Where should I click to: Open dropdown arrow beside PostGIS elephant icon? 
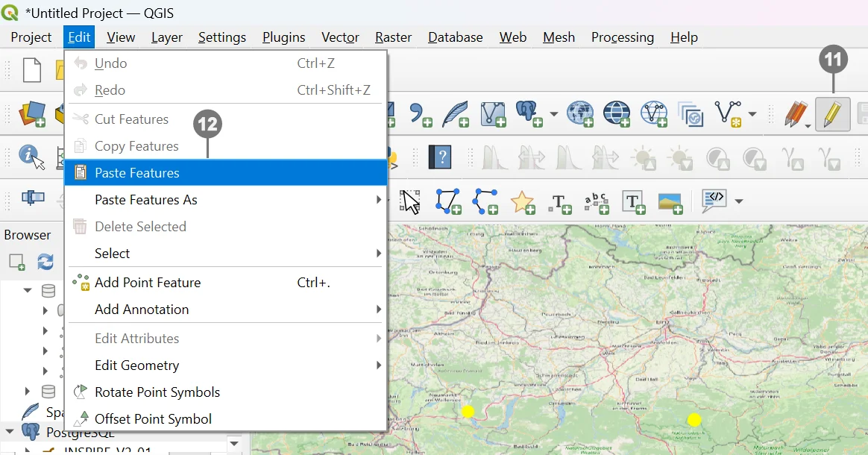[553, 115]
